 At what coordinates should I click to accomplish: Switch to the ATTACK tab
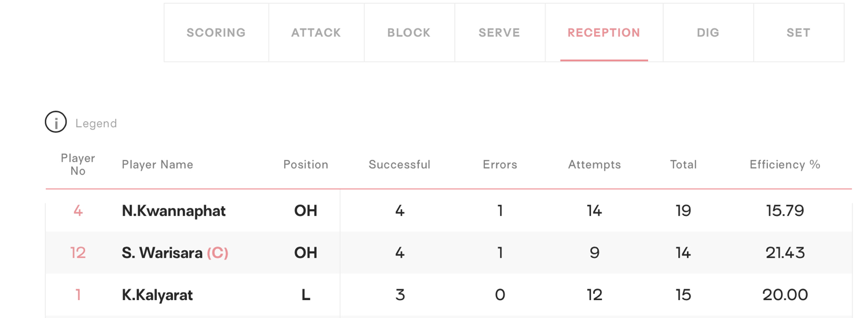pyautogui.click(x=316, y=32)
